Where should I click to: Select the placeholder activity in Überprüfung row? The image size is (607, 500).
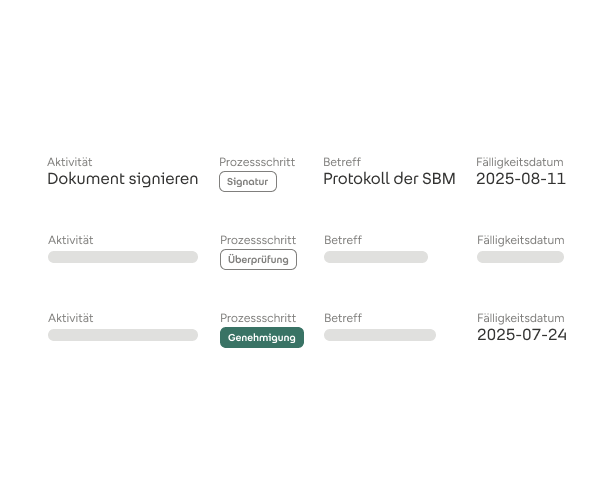[x=123, y=257]
